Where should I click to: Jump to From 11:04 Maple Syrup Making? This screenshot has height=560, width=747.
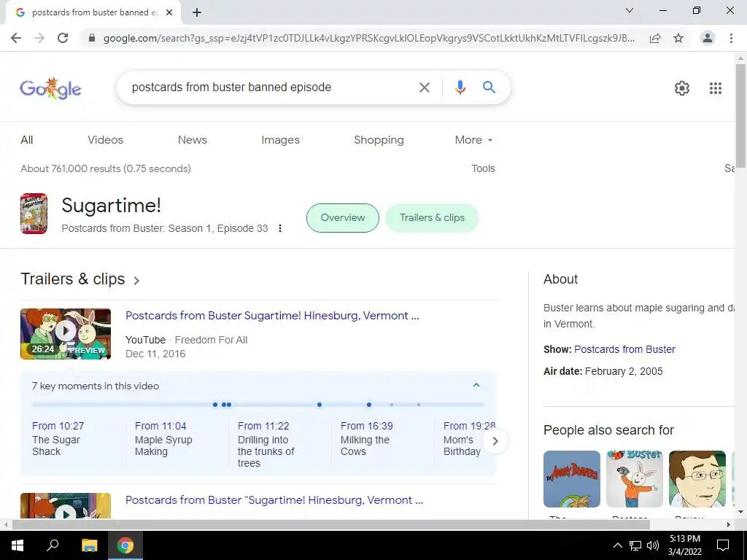[163, 438]
